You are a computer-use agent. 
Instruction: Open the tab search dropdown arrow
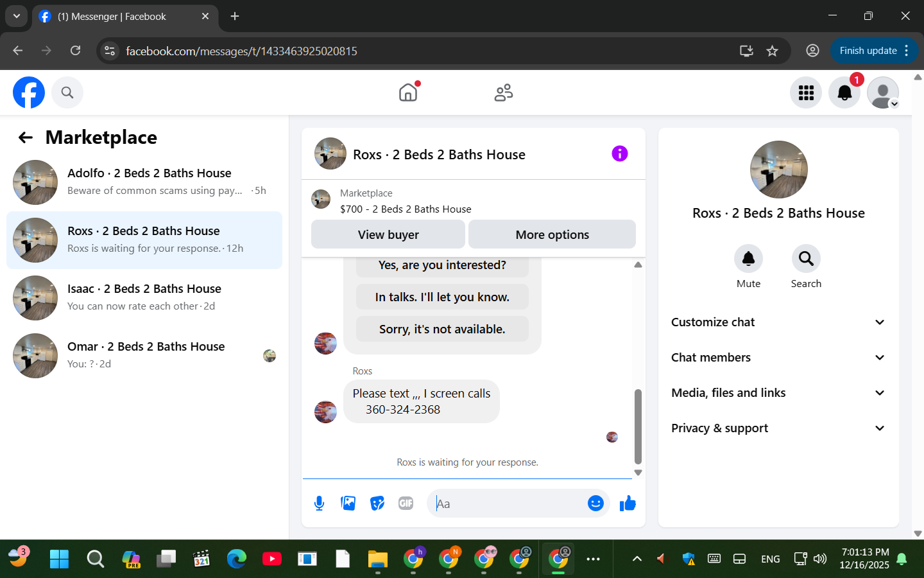pos(17,17)
